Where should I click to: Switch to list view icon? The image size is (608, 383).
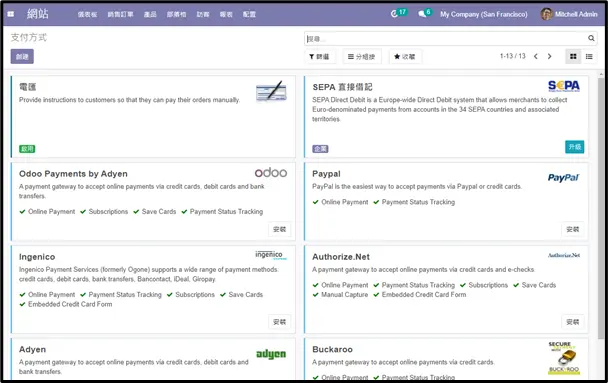point(589,57)
